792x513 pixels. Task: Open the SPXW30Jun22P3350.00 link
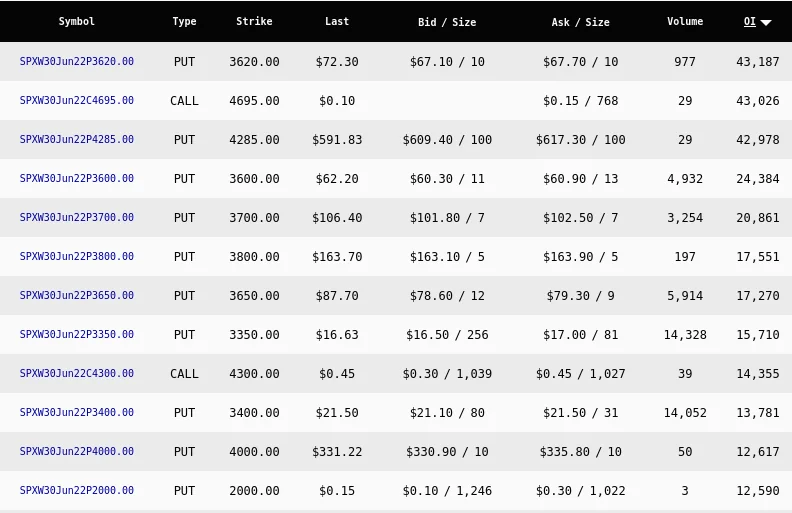(x=77, y=334)
